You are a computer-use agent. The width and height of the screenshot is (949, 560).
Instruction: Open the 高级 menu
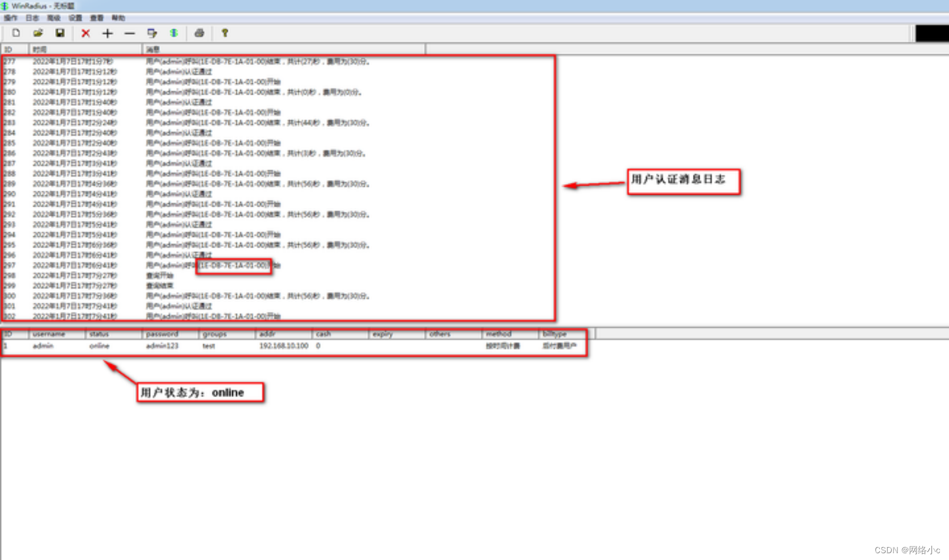click(53, 18)
